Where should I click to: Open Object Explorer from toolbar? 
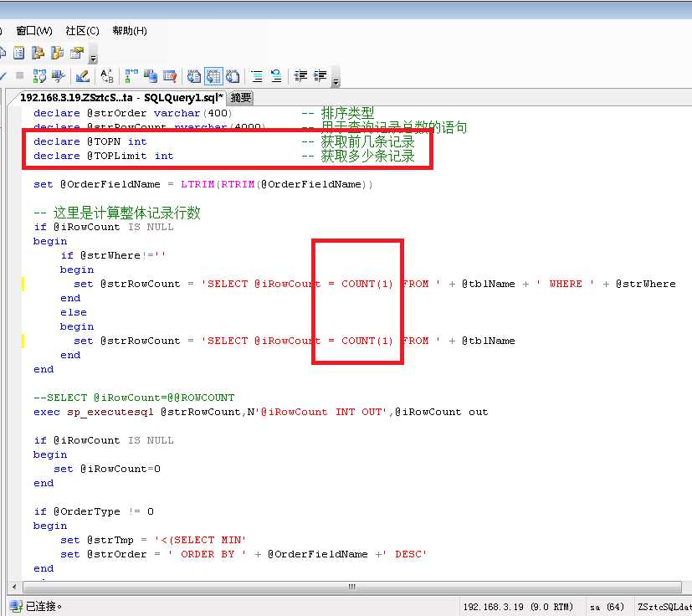coord(38,53)
